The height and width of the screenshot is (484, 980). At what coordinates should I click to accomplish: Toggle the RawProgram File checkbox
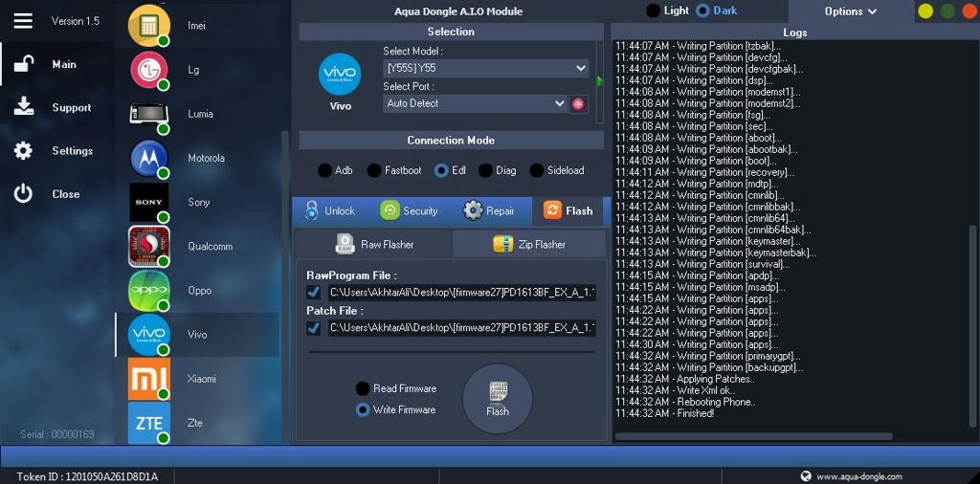[x=314, y=293]
